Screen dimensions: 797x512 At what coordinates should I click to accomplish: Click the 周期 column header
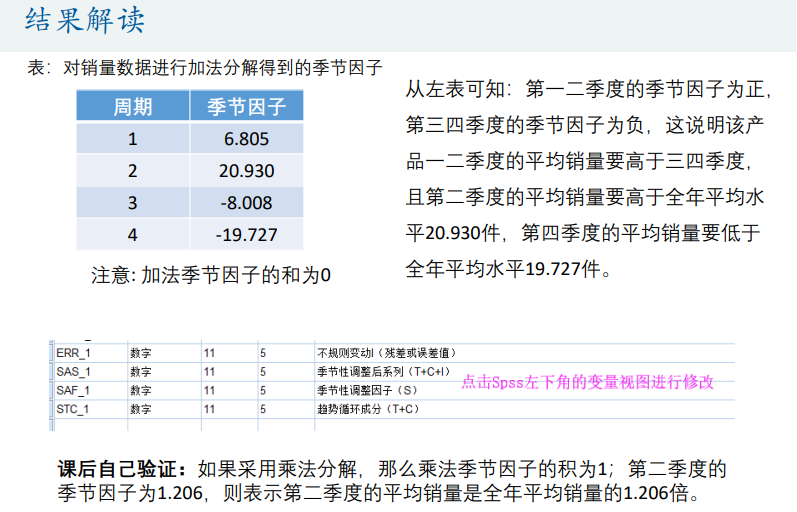point(132,107)
